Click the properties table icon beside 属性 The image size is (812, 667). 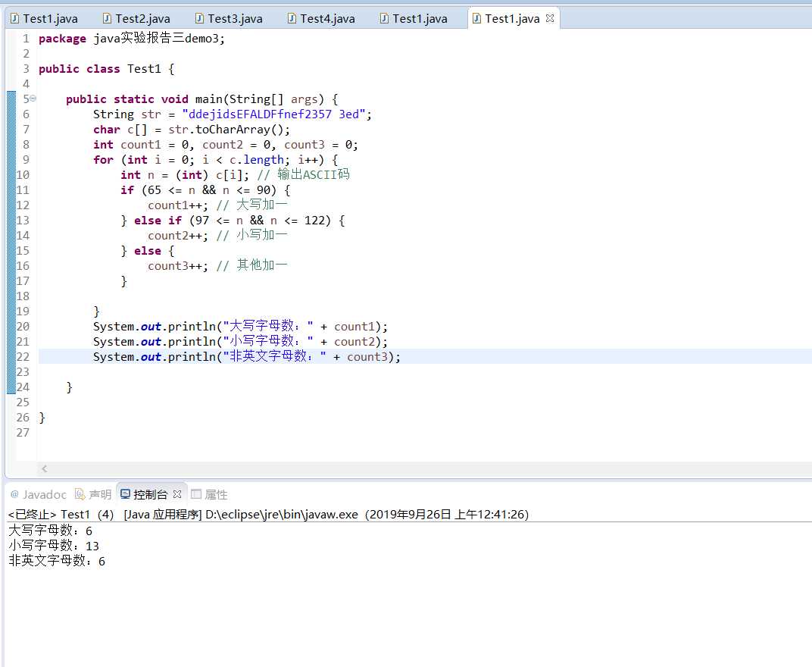coord(195,494)
